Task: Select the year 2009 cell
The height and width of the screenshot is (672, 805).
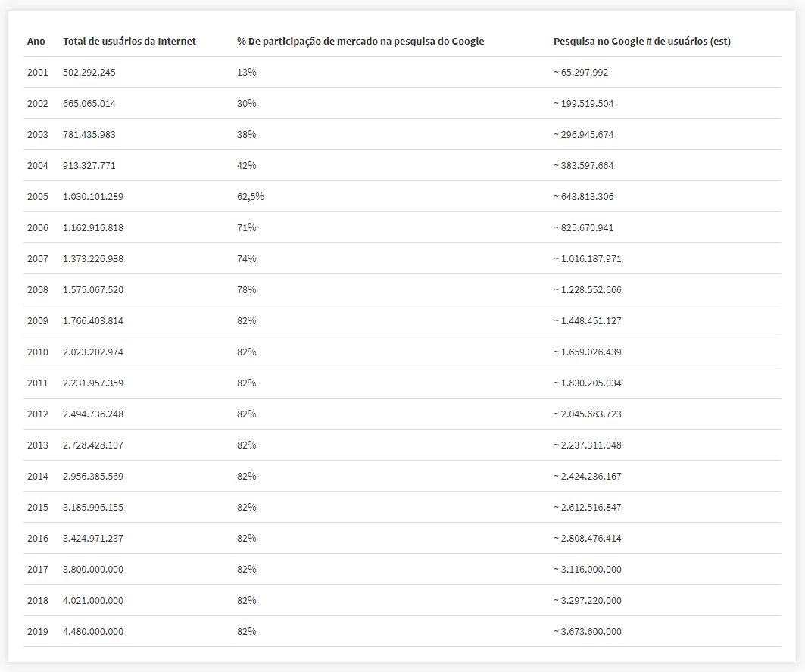Action: (37, 321)
